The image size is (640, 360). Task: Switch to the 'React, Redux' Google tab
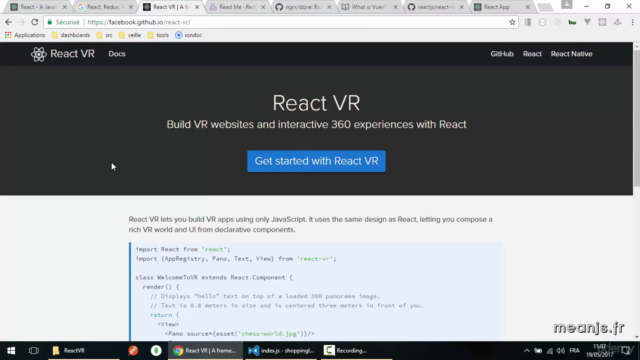[x=104, y=7]
